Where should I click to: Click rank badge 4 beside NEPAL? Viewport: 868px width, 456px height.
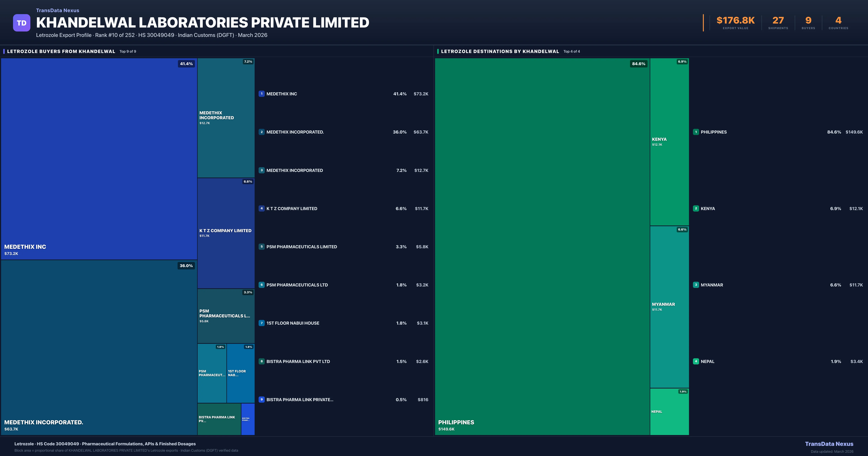click(x=696, y=361)
